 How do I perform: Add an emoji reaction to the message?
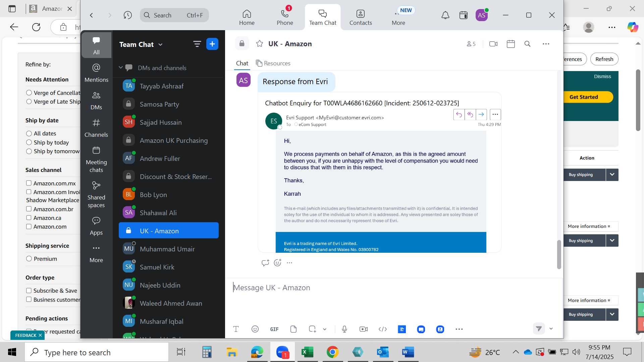(277, 263)
